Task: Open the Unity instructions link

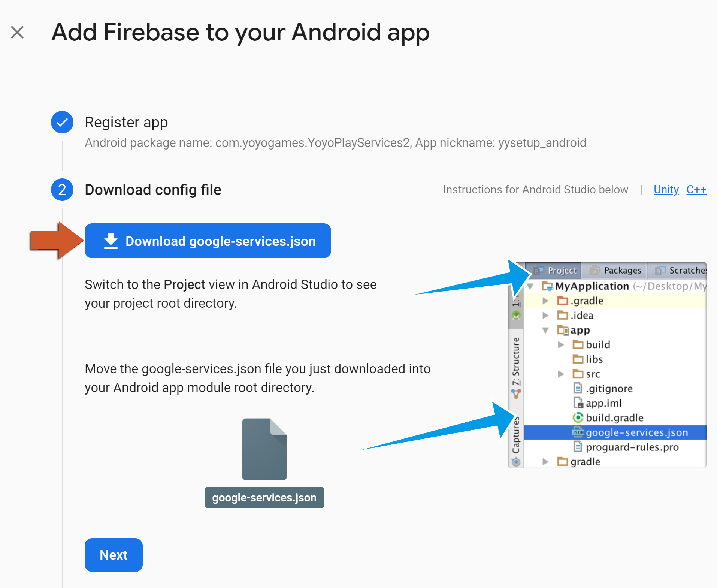Action: point(666,190)
